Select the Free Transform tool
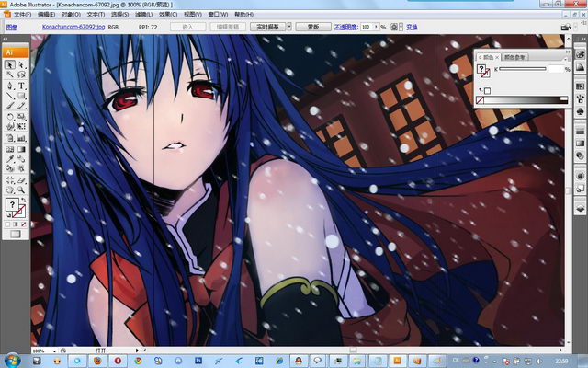 coord(21,126)
